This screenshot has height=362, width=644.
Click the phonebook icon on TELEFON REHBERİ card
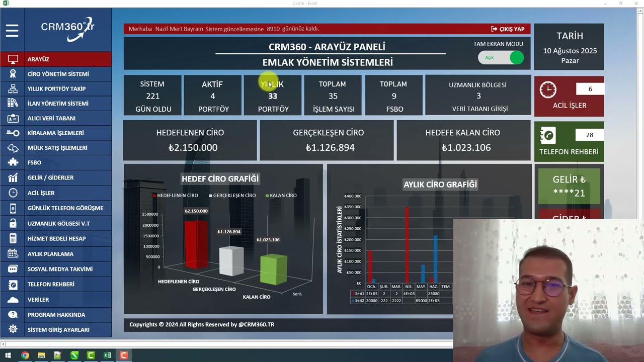tap(547, 135)
